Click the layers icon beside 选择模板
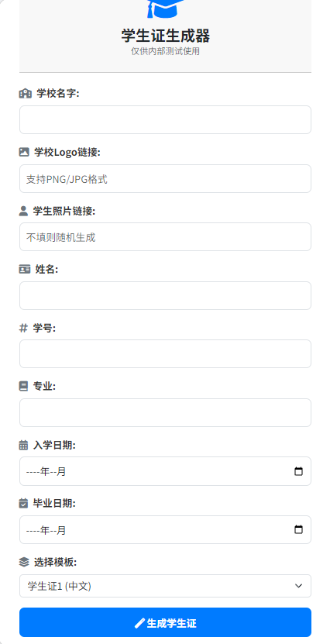330x644 pixels. click(24, 562)
